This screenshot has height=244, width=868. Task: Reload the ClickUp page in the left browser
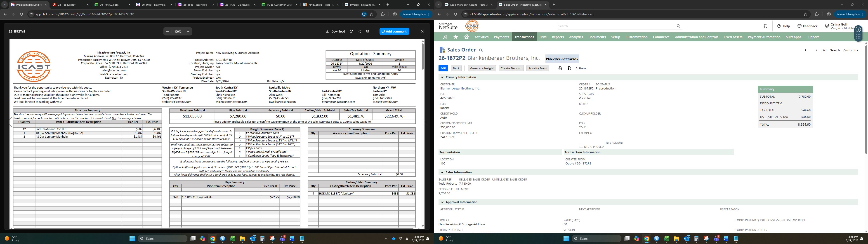(x=21, y=14)
